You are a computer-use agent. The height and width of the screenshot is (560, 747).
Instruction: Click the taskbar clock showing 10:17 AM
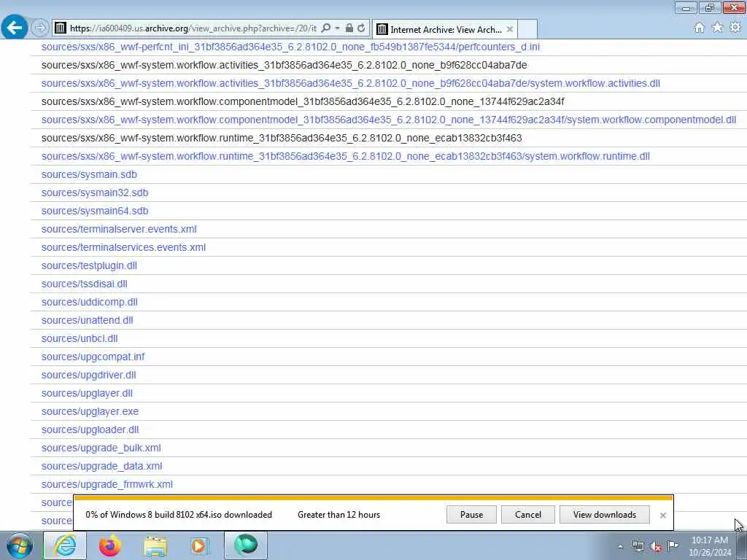pyautogui.click(x=710, y=546)
